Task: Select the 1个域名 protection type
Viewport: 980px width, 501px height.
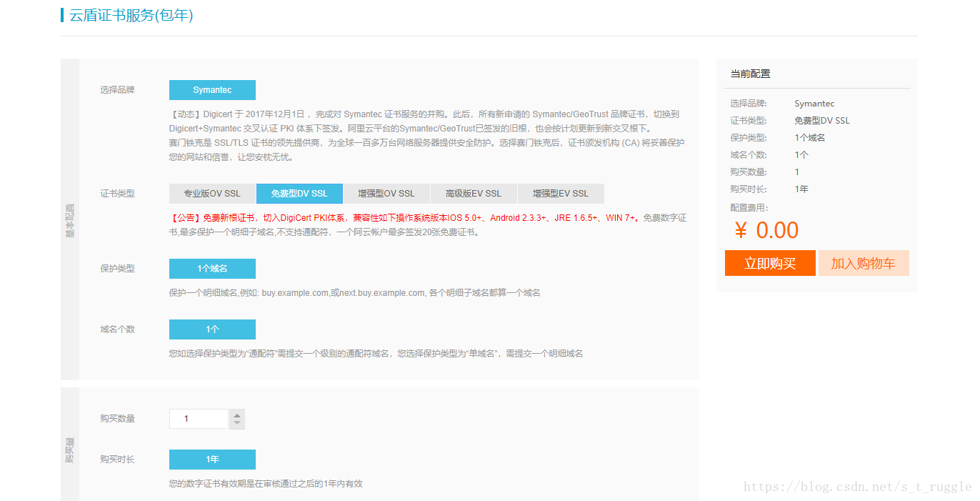Action: 212,269
